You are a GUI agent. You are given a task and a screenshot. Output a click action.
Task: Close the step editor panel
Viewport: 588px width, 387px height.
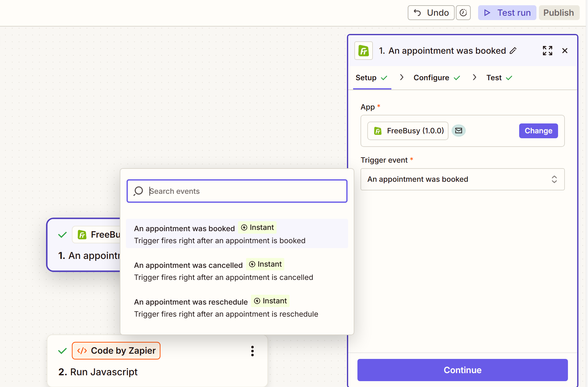point(565,51)
